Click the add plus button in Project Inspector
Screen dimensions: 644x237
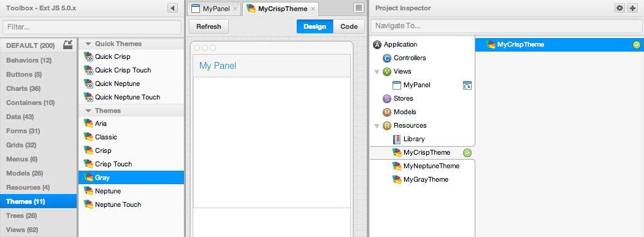coord(632,8)
